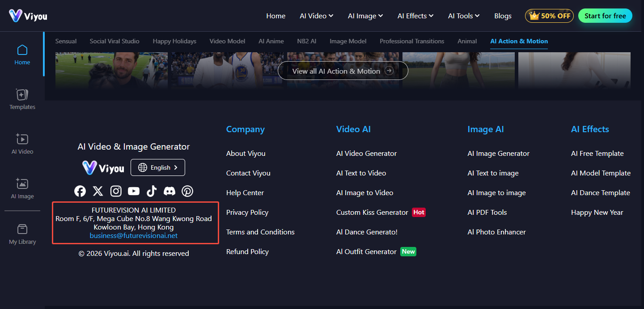Open the English language selector
644x309 pixels.
(158, 167)
